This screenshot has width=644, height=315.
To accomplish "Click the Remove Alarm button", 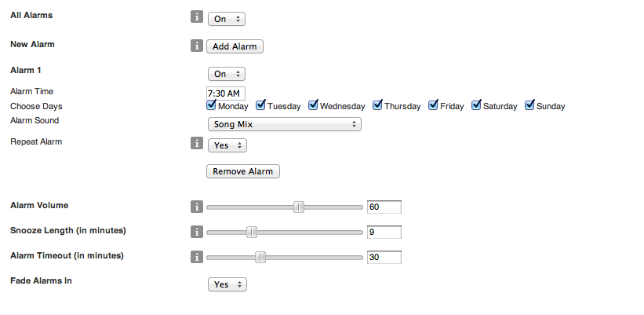I will click(x=242, y=171).
